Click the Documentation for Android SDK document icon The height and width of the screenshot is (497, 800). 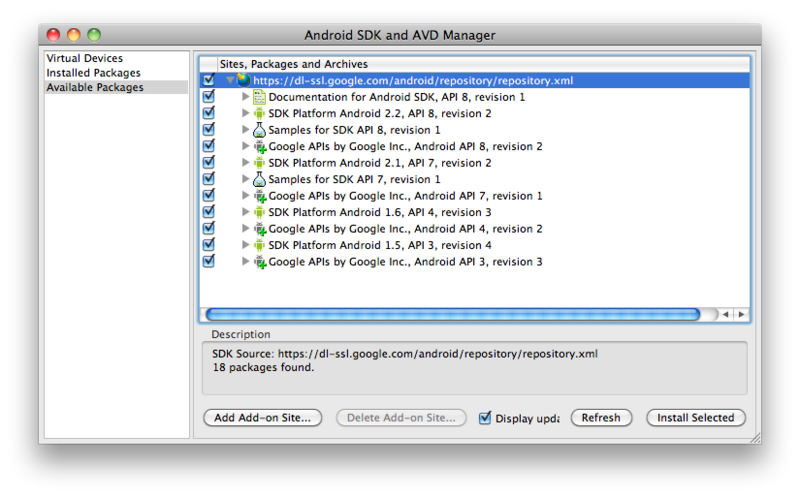(259, 97)
